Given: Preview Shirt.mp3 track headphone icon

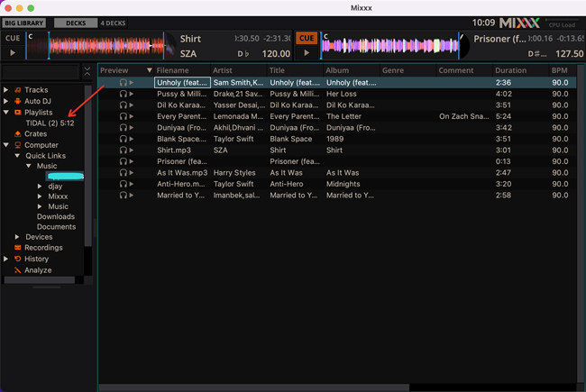Looking at the screenshot, I should click(123, 150).
